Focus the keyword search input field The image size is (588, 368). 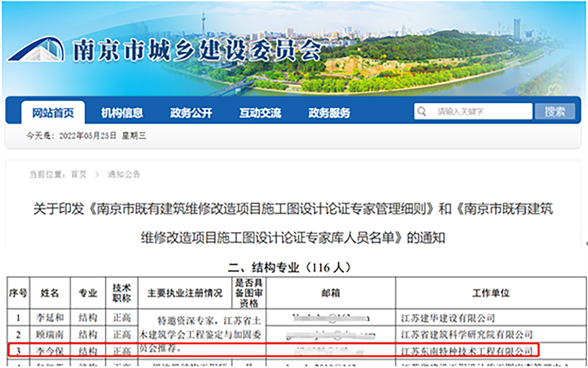tap(473, 111)
